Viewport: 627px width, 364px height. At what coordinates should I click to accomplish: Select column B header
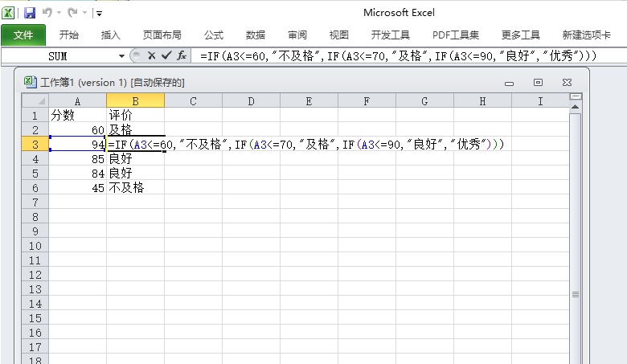[136, 101]
